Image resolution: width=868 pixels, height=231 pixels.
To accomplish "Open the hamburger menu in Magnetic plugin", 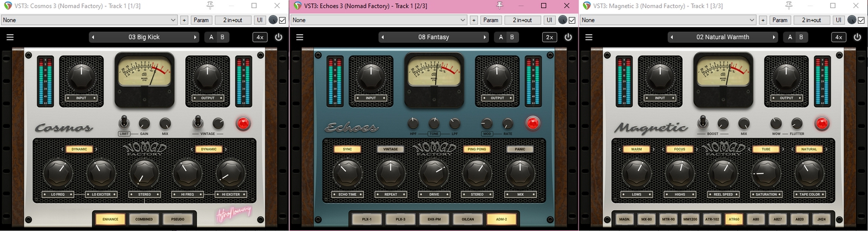I will (x=589, y=37).
